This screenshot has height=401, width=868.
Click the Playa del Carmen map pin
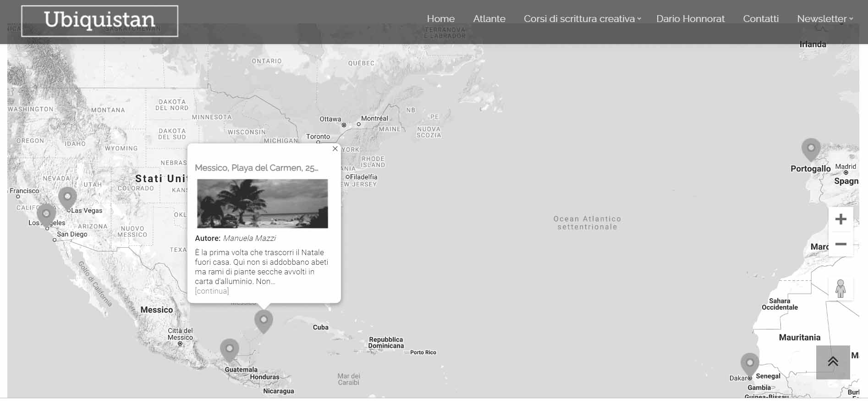264,321
